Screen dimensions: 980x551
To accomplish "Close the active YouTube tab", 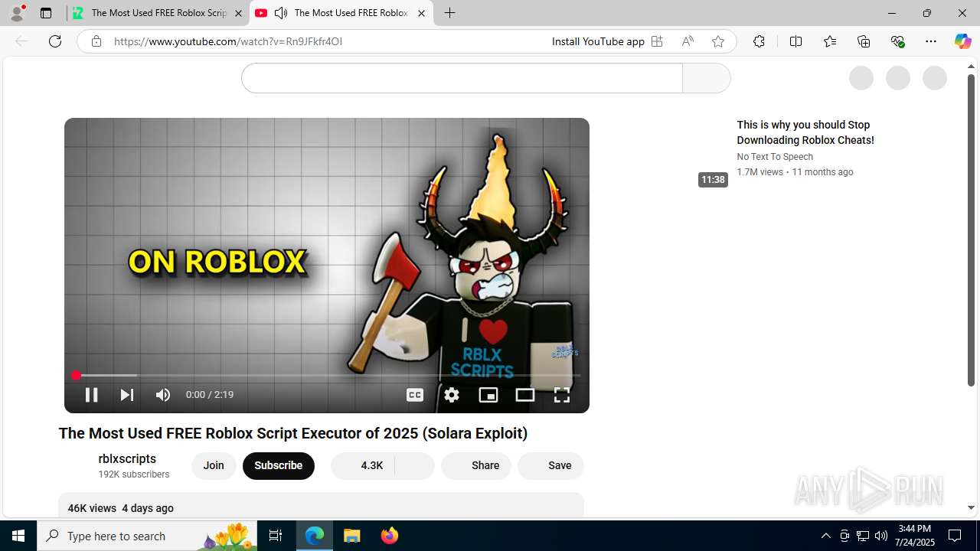I will pos(421,13).
